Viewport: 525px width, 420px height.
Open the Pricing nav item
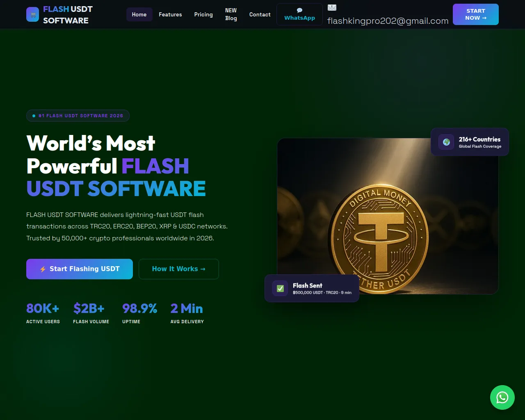click(203, 14)
